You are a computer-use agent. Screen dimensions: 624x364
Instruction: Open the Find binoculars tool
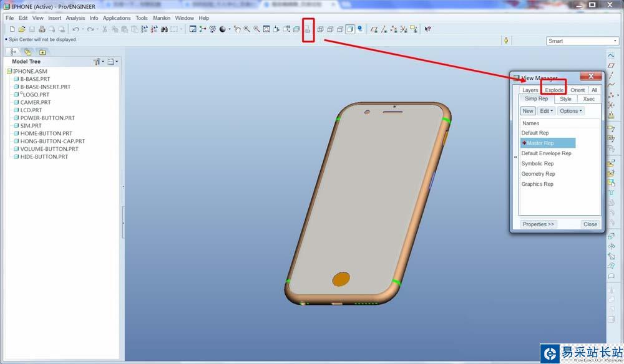point(164,29)
